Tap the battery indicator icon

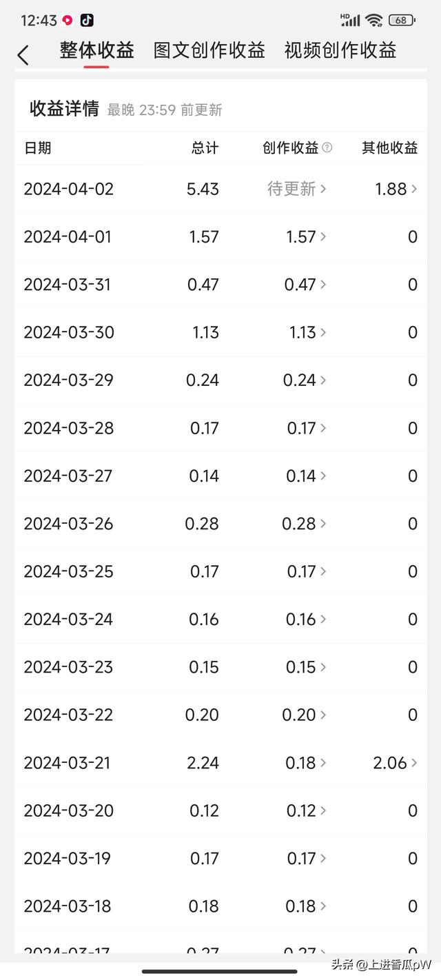point(402,20)
